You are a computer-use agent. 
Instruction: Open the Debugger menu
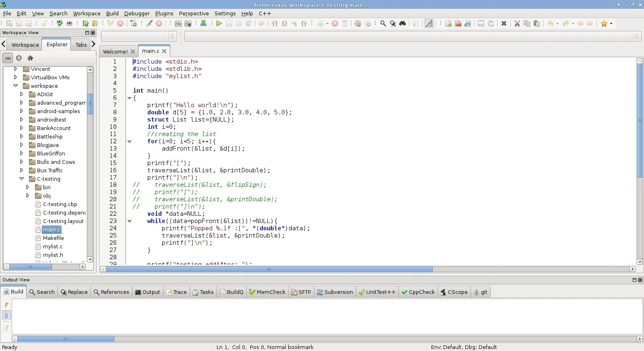tap(137, 13)
